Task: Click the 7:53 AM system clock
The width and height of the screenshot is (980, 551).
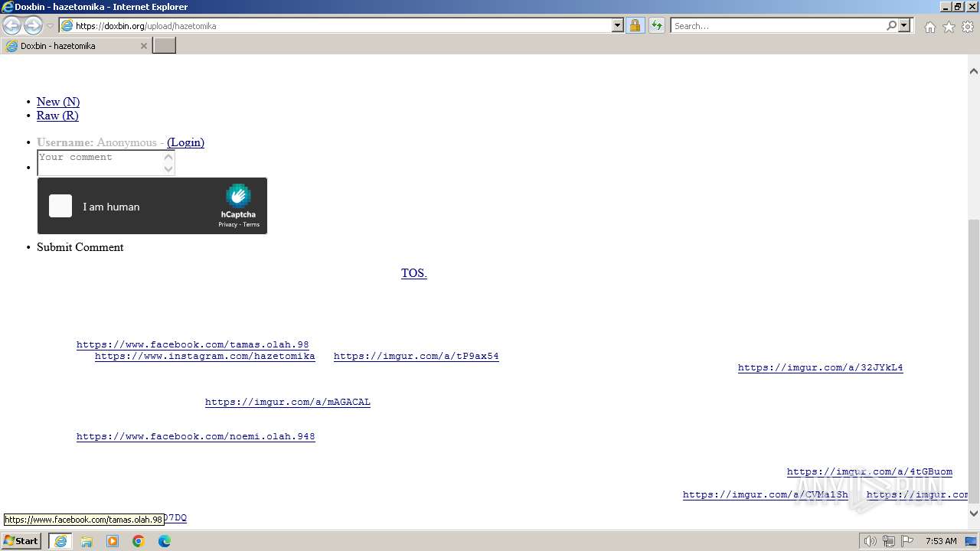Action: (940, 541)
